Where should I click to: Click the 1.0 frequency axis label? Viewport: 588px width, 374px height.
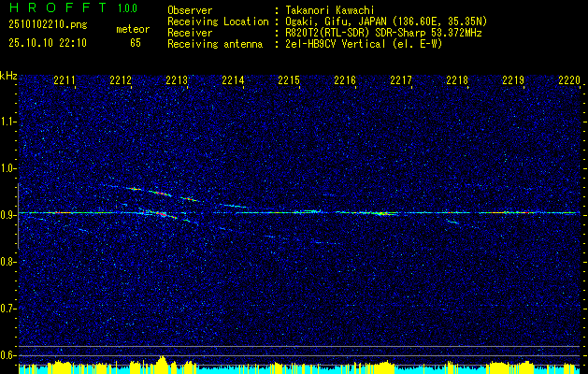click(7, 168)
